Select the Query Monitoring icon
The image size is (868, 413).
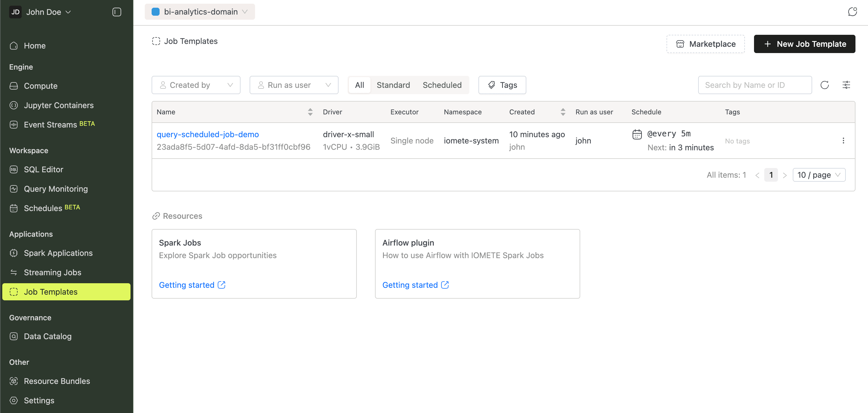pyautogui.click(x=13, y=189)
